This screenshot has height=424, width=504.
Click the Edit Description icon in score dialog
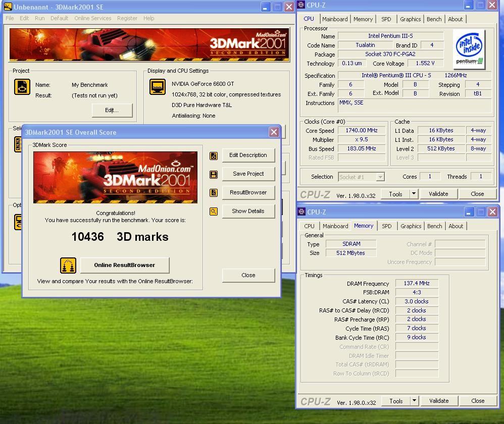tap(214, 156)
